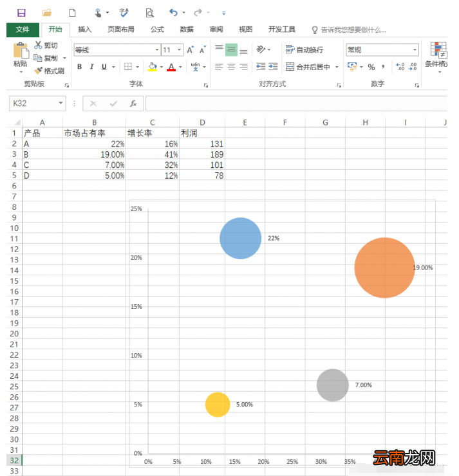The image size is (459, 476).
Task: Align cell text left
Action: coord(219,67)
